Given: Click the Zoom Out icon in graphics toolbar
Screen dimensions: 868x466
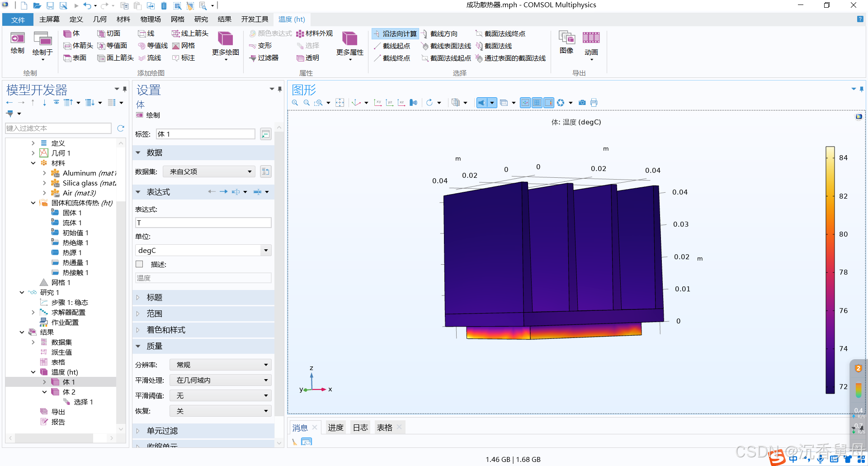Looking at the screenshot, I should tap(307, 103).
